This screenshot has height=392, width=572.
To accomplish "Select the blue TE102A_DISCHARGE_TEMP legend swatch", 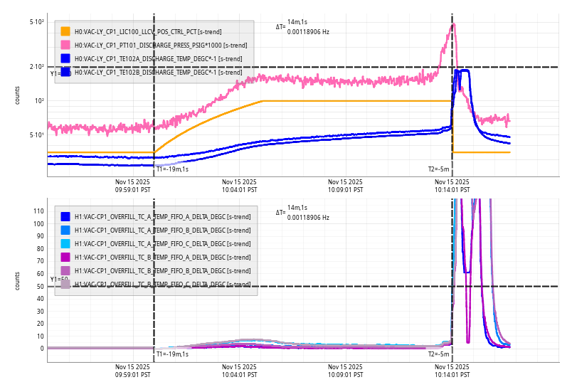I will pyautogui.click(x=65, y=58).
